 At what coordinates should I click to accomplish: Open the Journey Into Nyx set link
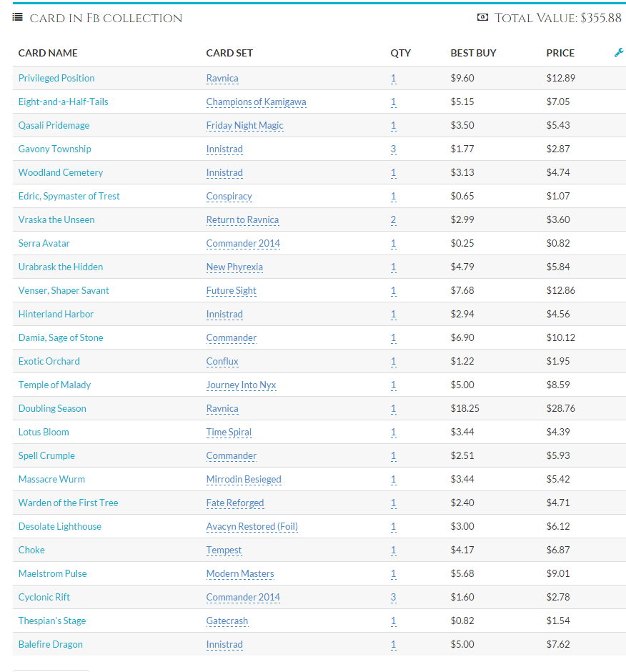coord(241,385)
